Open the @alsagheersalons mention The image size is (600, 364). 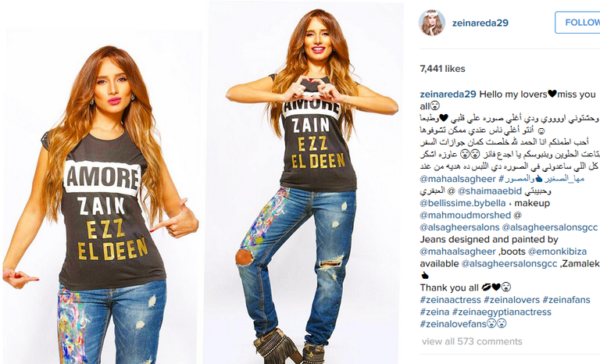point(459,227)
